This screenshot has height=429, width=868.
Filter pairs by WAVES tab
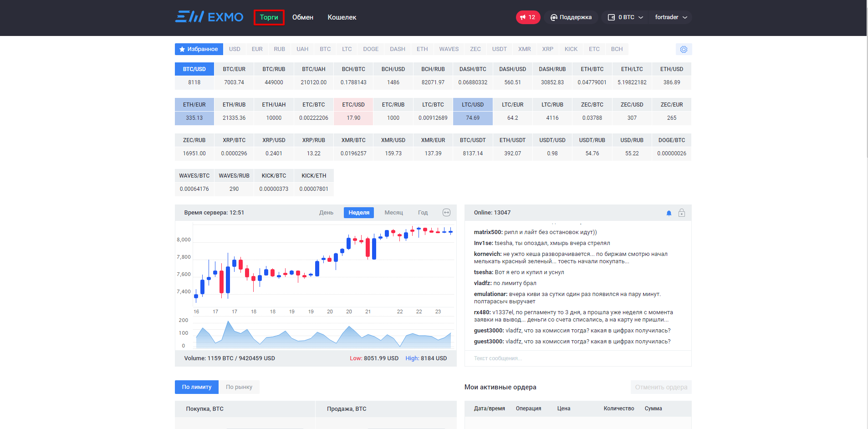pos(449,49)
